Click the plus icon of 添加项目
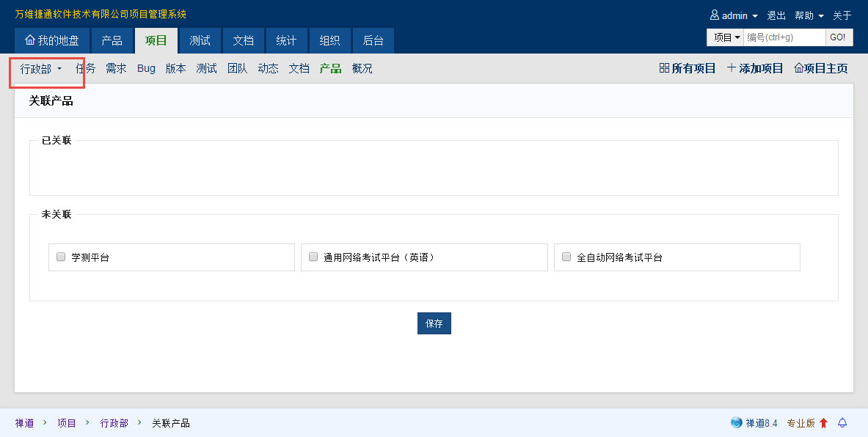The image size is (868, 437). coord(732,67)
